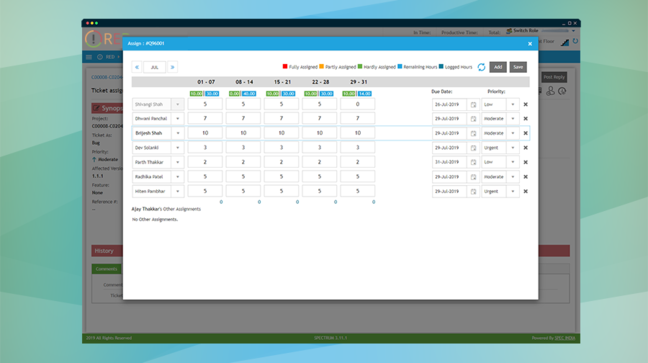
Task: Click the clock icon in background window
Action: [562, 91]
